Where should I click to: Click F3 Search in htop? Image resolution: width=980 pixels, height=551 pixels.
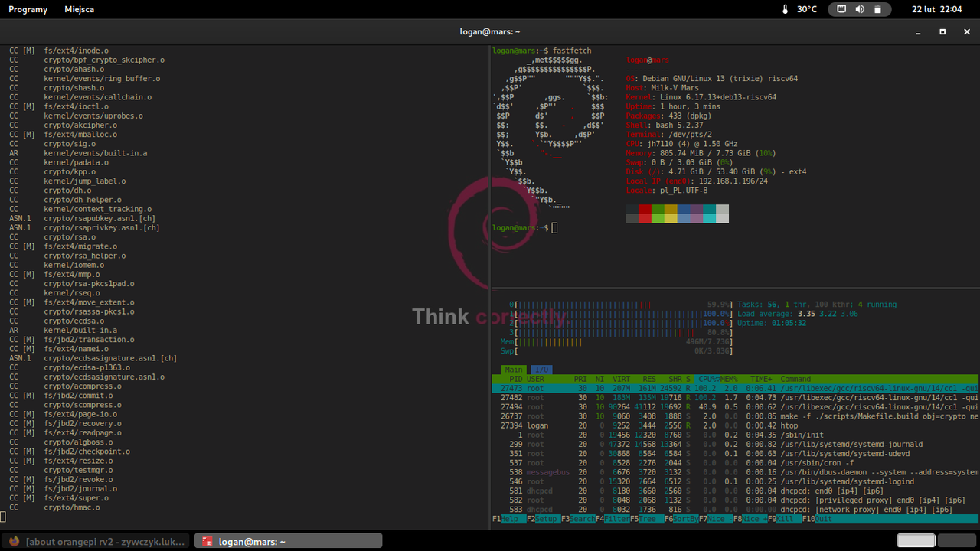(577, 519)
